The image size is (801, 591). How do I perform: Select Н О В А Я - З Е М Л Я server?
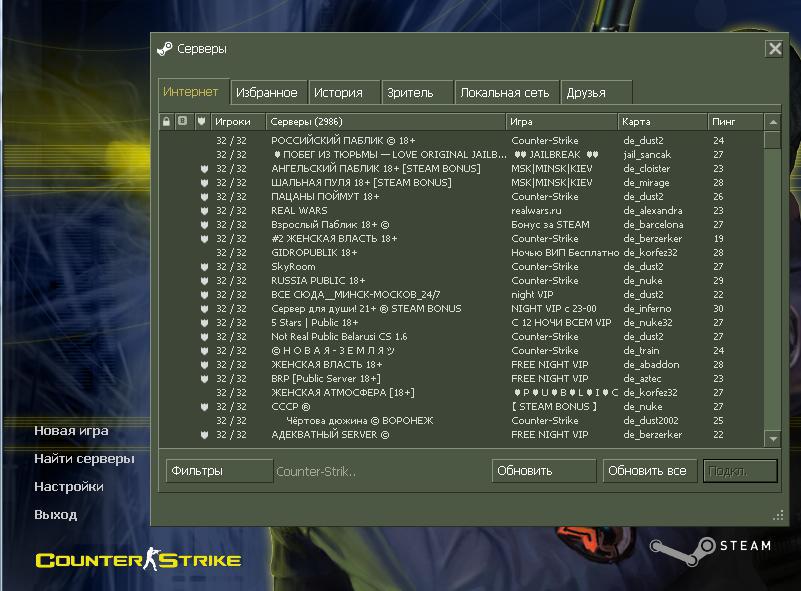coord(462,351)
